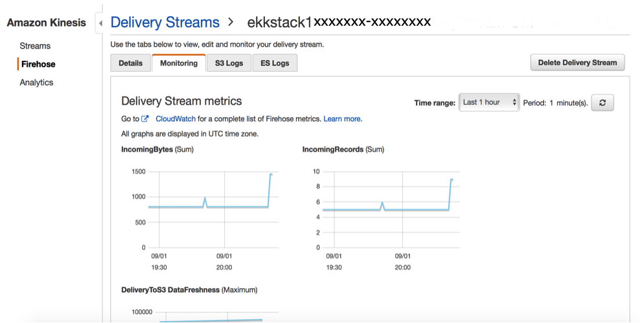The width and height of the screenshot is (644, 323).
Task: Open the Time range dropdown
Action: pyautogui.click(x=489, y=102)
